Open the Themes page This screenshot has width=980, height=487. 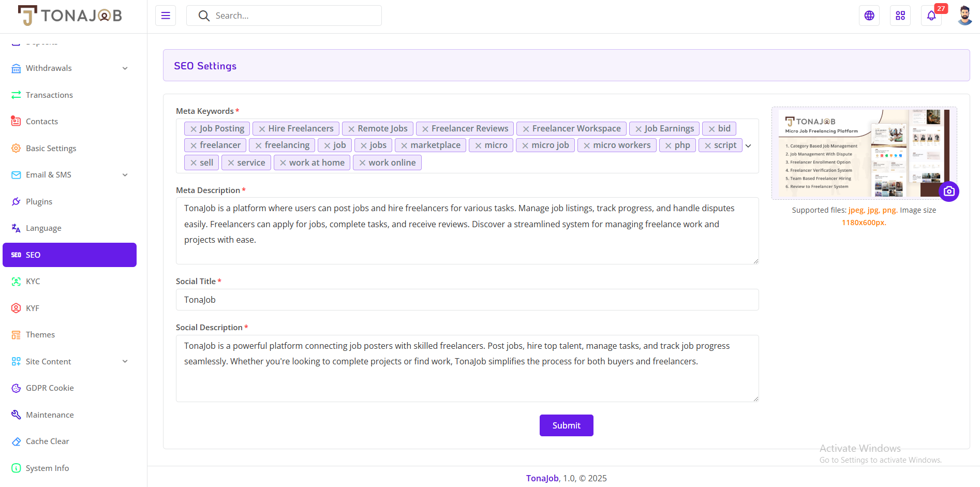tap(69, 335)
